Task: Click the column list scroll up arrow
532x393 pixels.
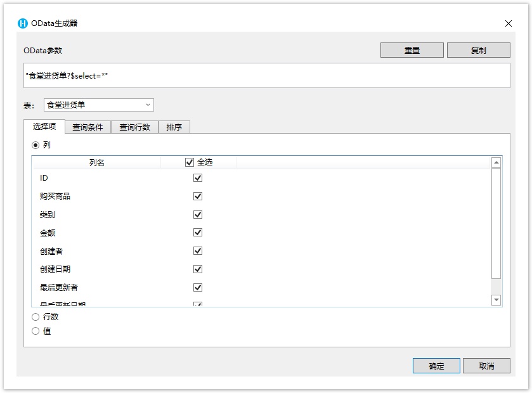Action: point(496,163)
